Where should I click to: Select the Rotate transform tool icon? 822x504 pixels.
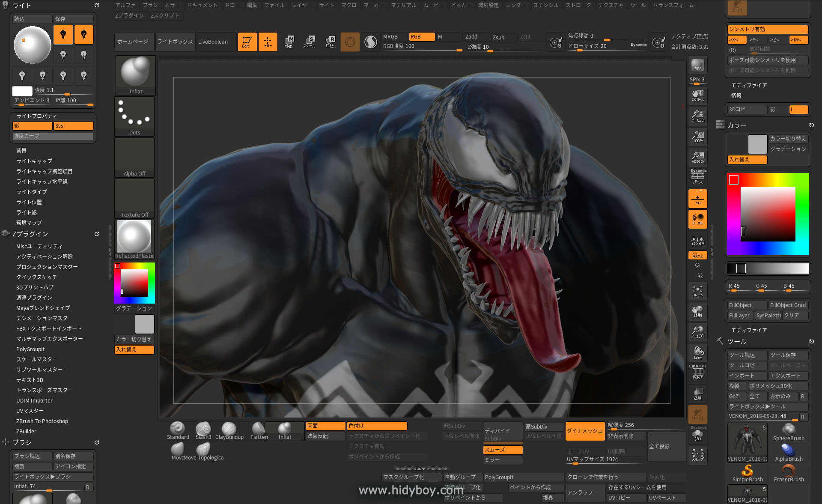330,42
